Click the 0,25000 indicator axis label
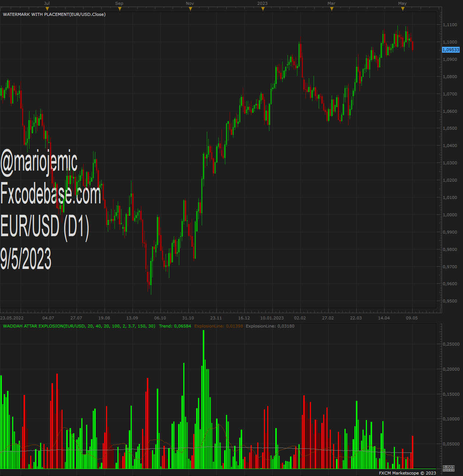Screen dimensions: 463x476 451,344
